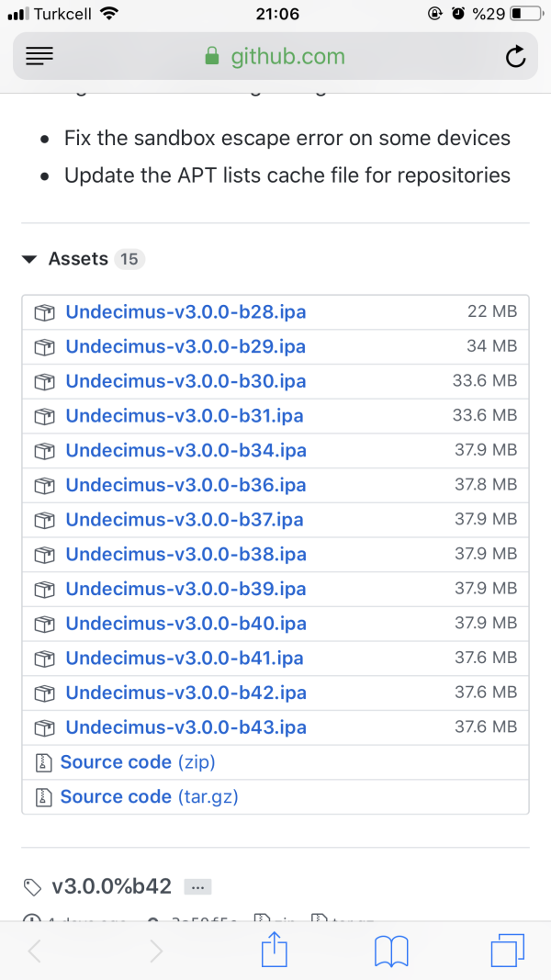Go back with the left chevron
551x980 pixels.
[x=35, y=950]
